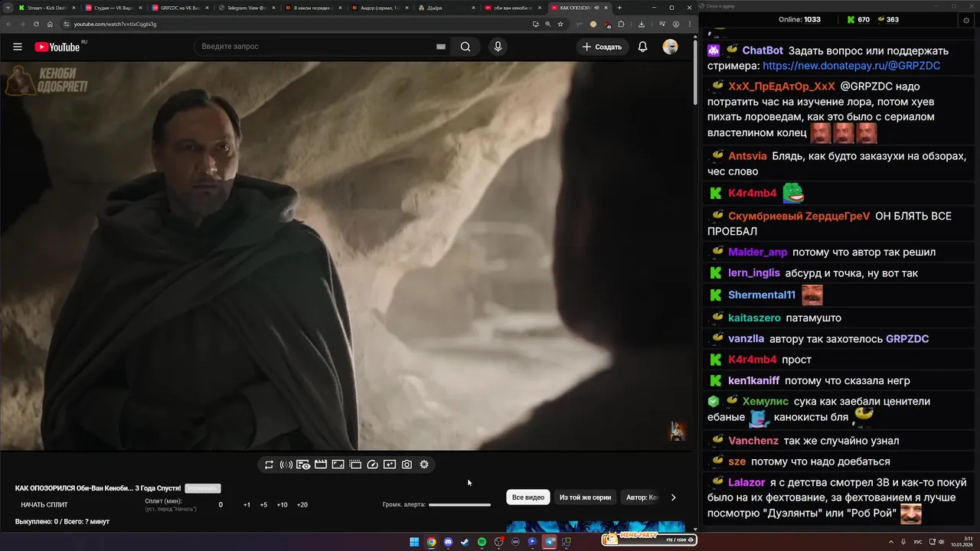Add +20 minutes to split
This screenshot has height=551, width=980.
(302, 505)
